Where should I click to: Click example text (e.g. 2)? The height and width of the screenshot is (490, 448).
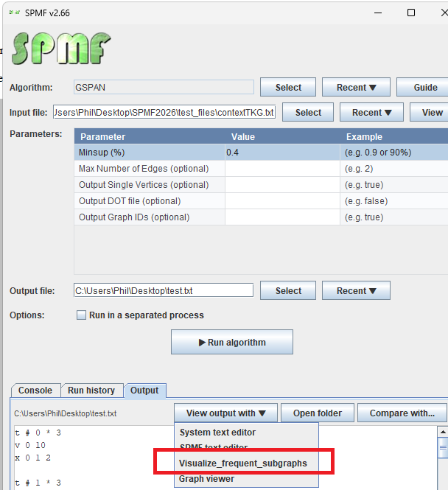[359, 169]
